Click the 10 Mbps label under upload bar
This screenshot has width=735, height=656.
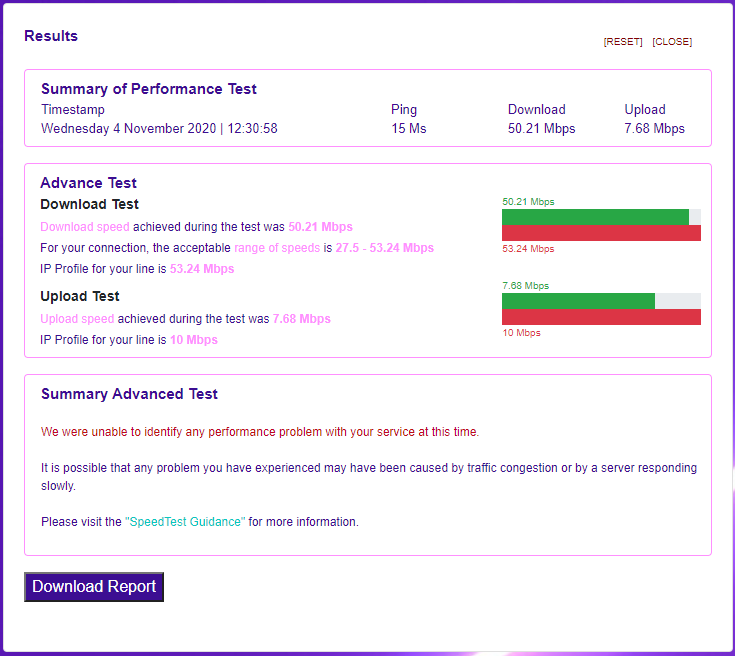click(521, 333)
